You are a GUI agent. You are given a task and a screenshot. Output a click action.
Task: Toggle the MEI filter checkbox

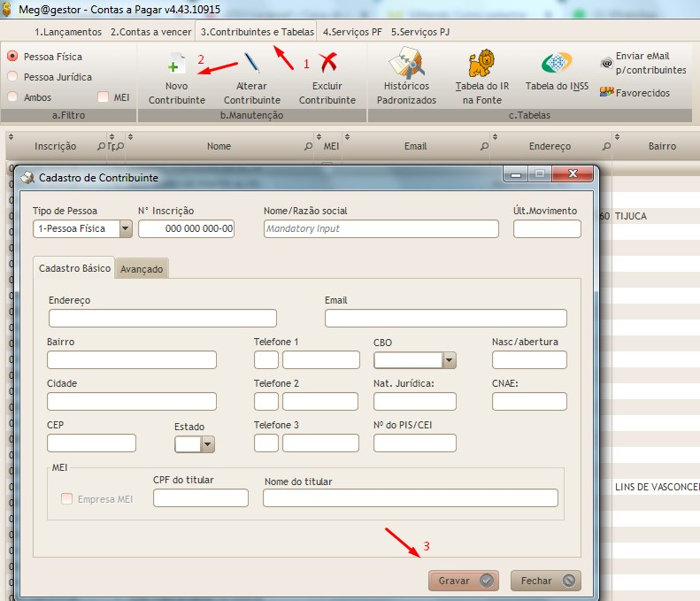tap(104, 97)
